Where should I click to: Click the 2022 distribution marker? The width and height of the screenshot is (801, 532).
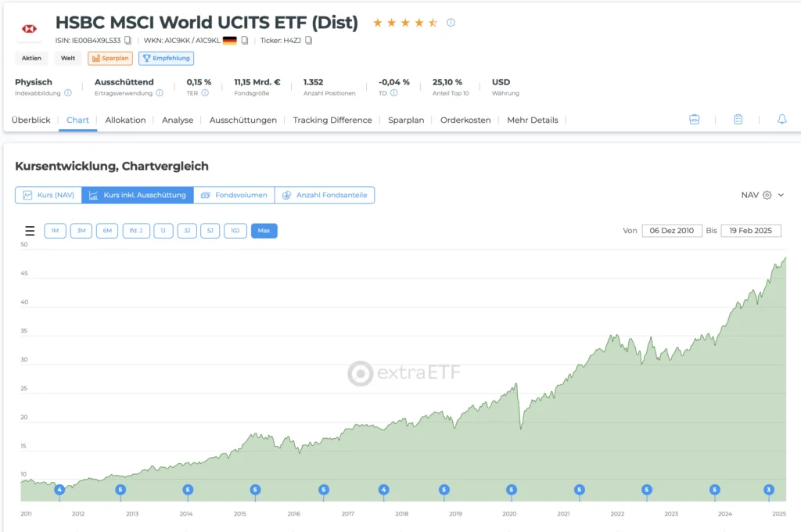pos(647,490)
